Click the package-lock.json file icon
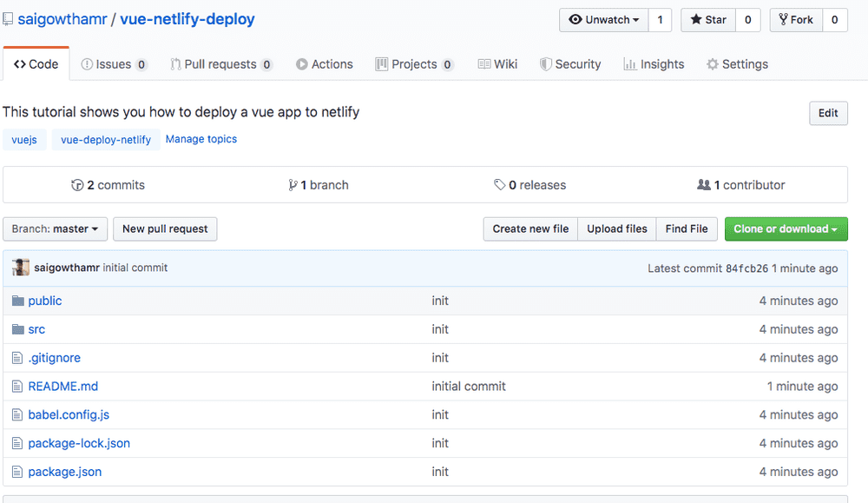The height and width of the screenshot is (503, 868). 17,443
